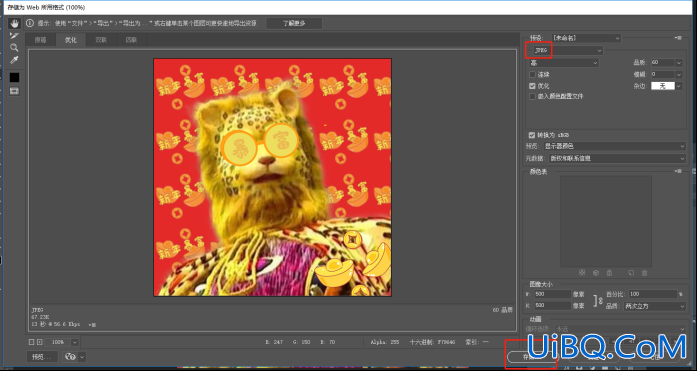Toggle slices visibility icon
This screenshot has width=697, height=371.
[15, 91]
